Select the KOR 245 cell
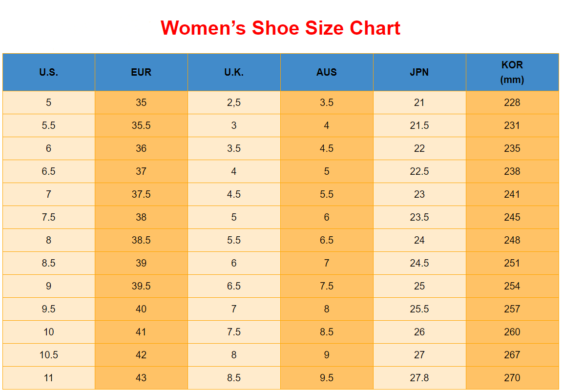The image size is (563, 392). click(x=512, y=217)
